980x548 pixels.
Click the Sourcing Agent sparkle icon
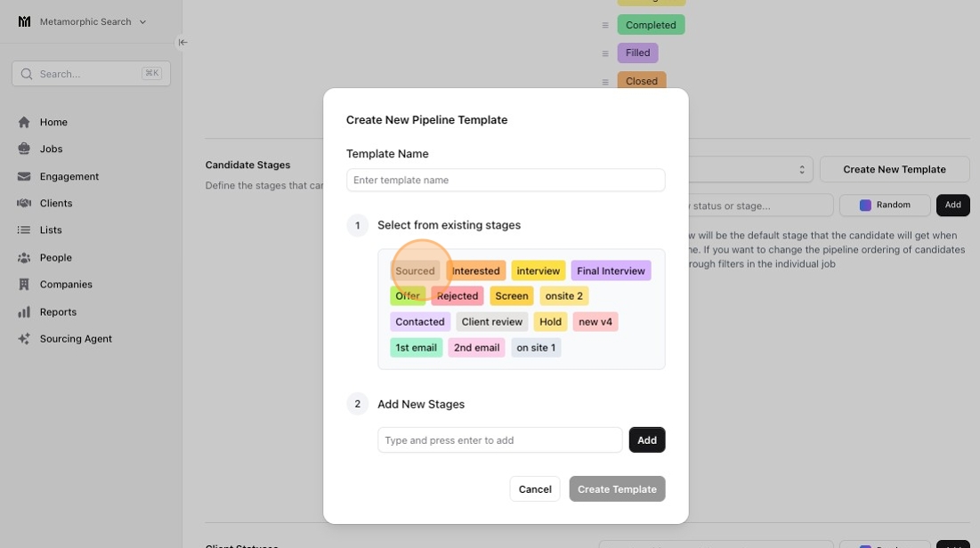tap(24, 339)
